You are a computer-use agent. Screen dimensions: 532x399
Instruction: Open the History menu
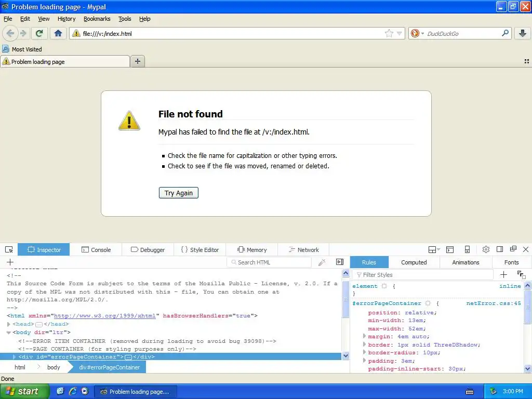pos(66,19)
